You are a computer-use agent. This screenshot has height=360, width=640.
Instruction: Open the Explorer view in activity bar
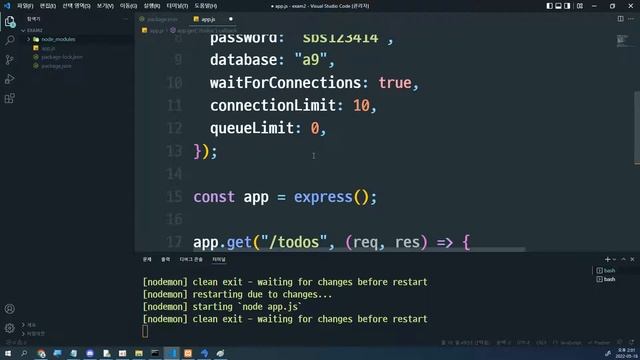click(x=10, y=21)
